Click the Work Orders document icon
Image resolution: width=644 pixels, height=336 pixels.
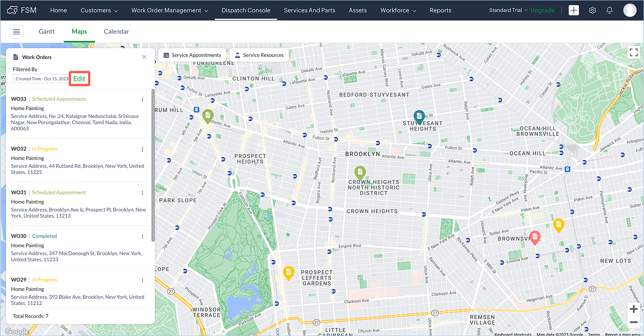(15, 57)
